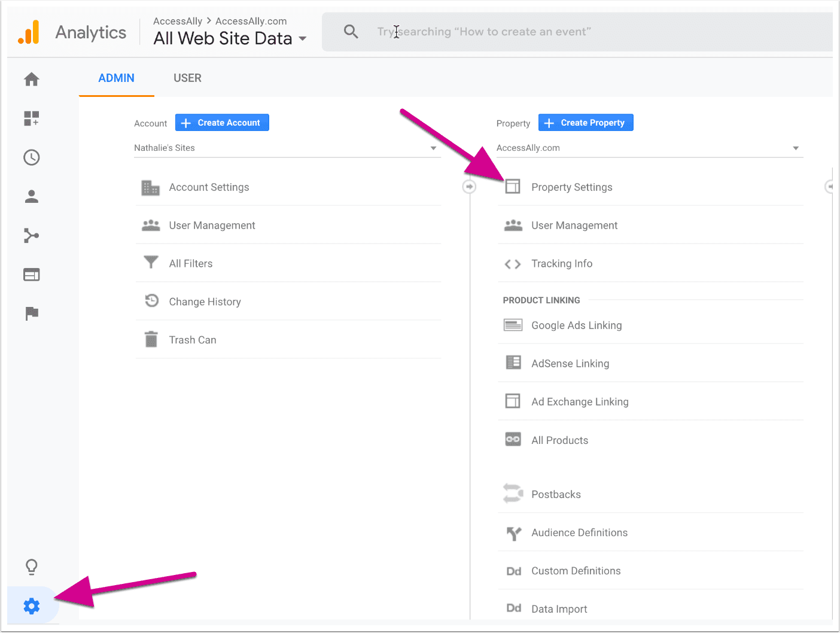This screenshot has width=840, height=633.
Task: Click the Postbacks arrows icon
Action: point(513,494)
